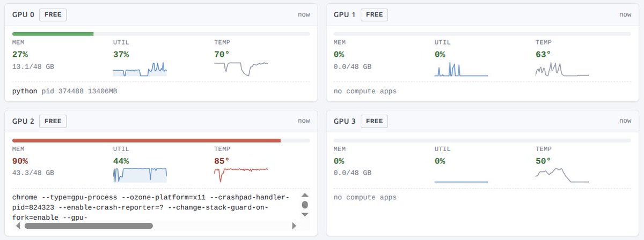644x240 pixels.
Task: Click 'no compute apps' text on GPU 3
Action: click(x=365, y=197)
